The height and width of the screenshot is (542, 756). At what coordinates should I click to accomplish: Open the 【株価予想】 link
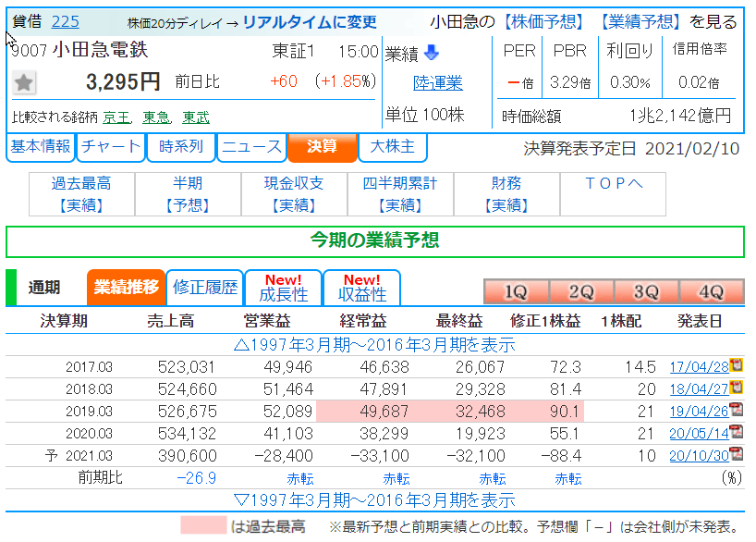point(543,21)
